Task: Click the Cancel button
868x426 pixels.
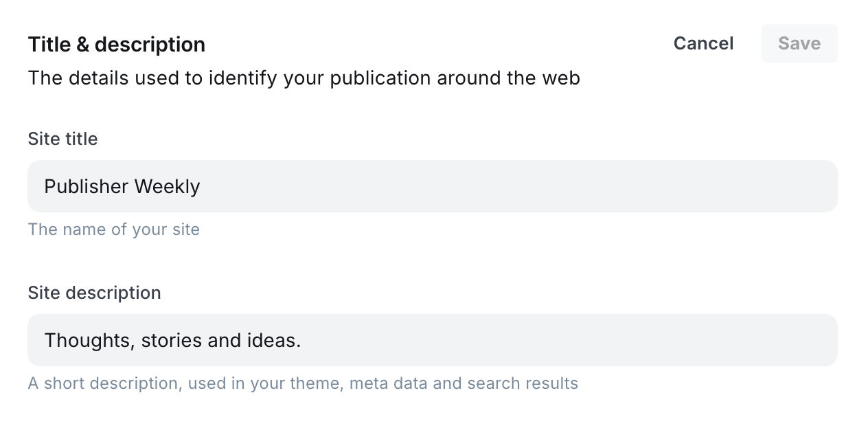Action: 703,43
